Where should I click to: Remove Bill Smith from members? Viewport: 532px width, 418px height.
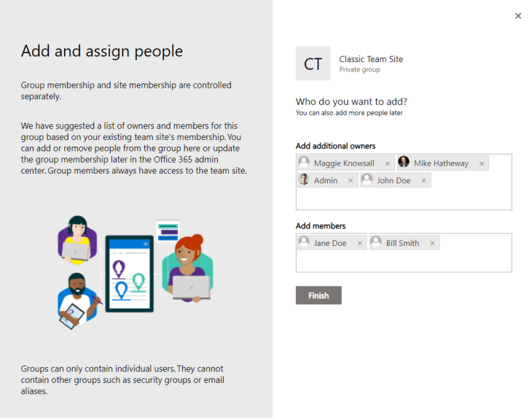pos(432,243)
